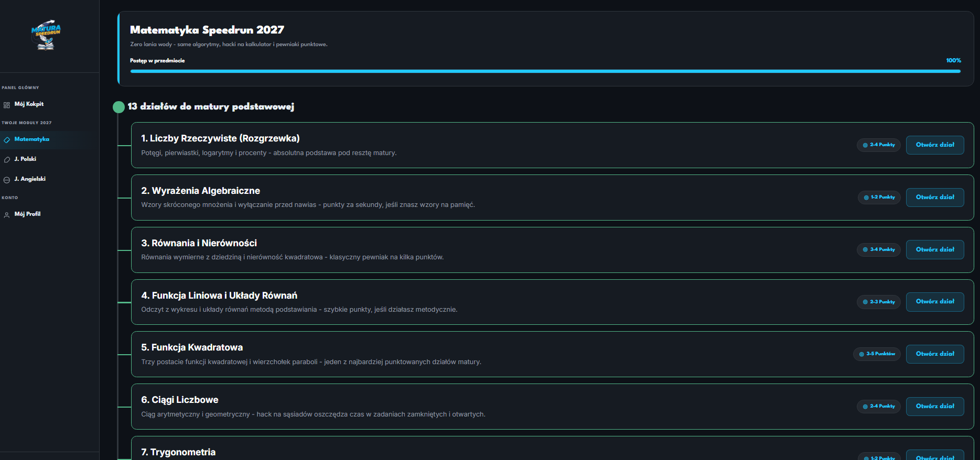Image resolution: width=980 pixels, height=460 pixels.
Task: Click the J. Polski sidebar icon
Action: 7,159
